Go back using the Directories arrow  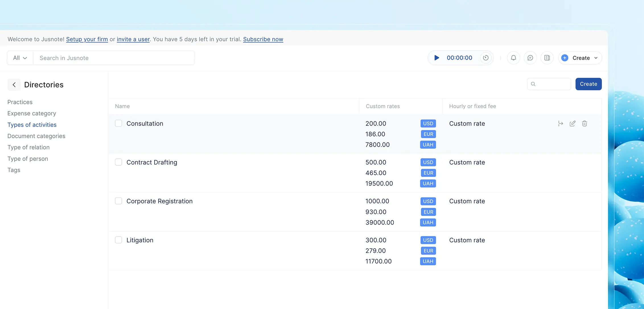coord(14,85)
